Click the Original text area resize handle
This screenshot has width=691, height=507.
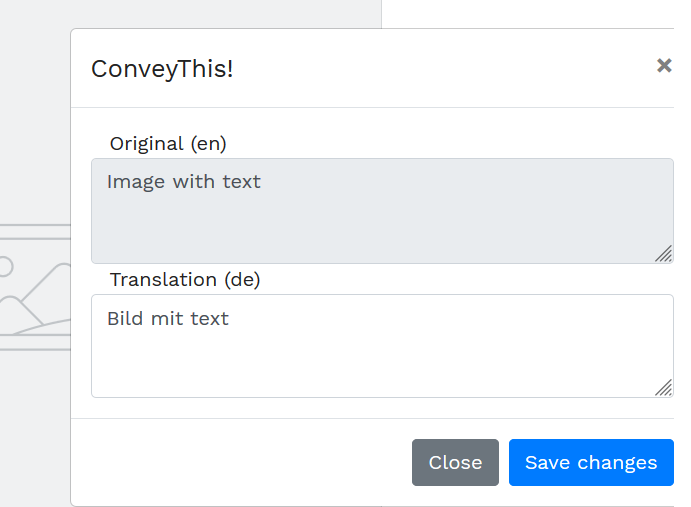tap(663, 254)
